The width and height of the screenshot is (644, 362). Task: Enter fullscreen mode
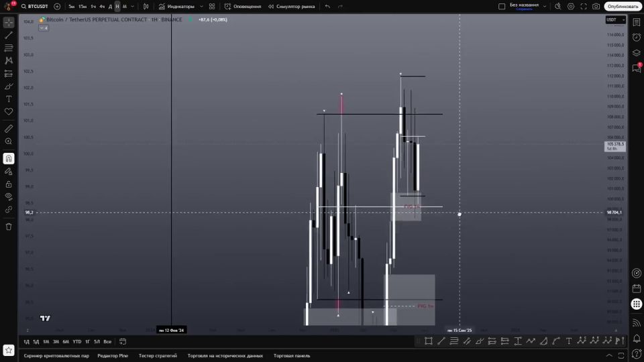coord(584,7)
